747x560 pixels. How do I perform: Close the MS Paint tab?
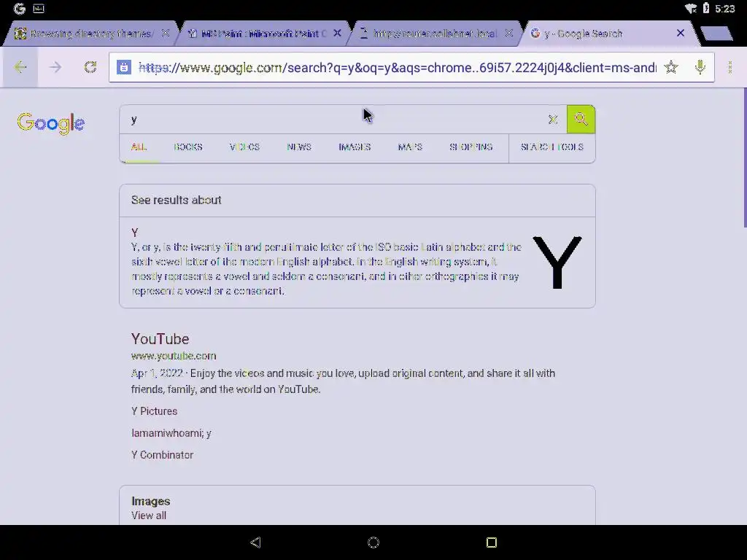337,34
